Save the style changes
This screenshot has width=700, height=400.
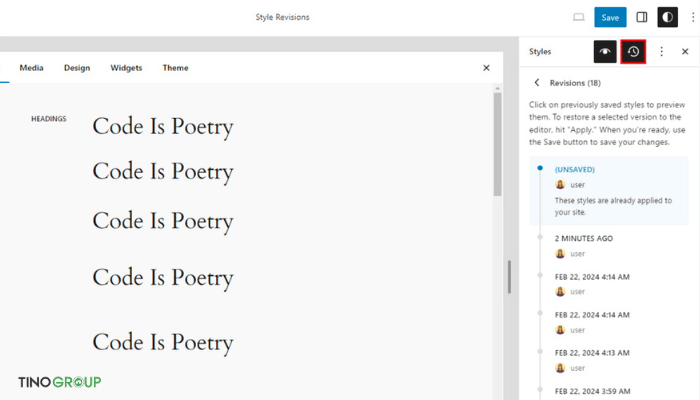point(610,17)
